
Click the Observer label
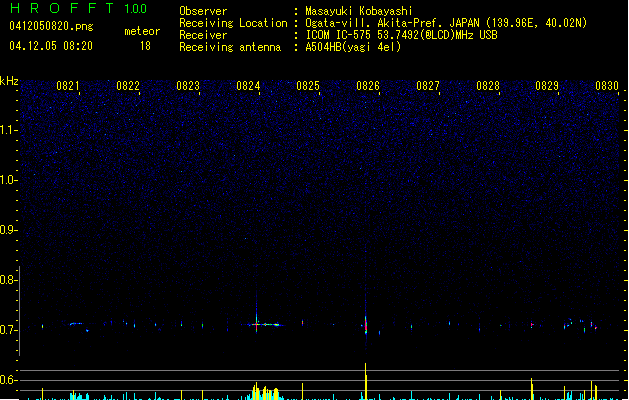coord(203,11)
